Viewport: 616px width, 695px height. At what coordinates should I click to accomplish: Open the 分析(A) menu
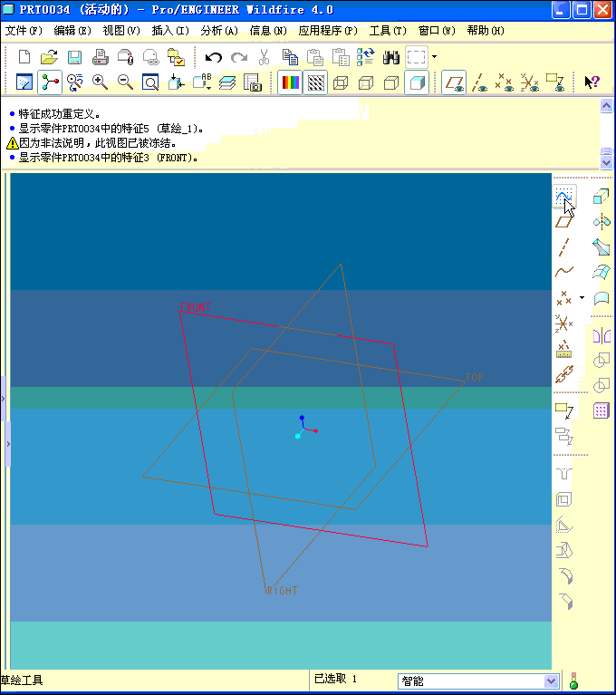click(218, 30)
